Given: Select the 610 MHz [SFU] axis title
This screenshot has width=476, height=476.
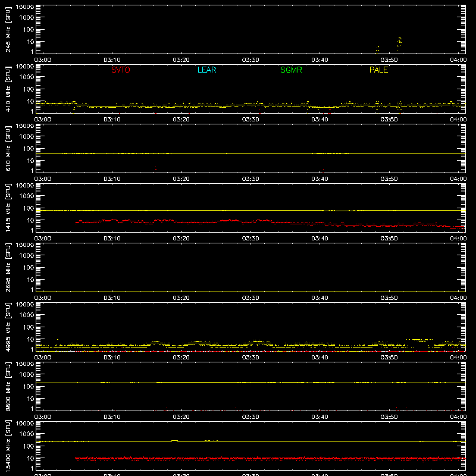Looking at the screenshot, I should click(x=8, y=148).
